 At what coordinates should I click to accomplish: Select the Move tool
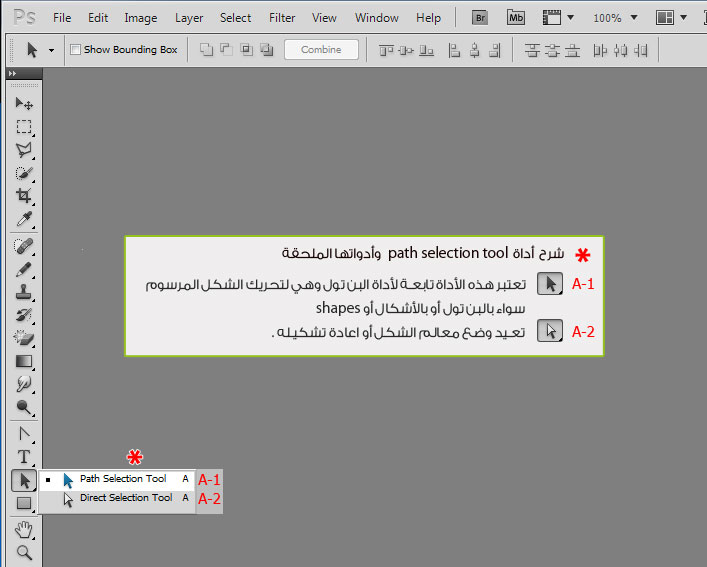point(24,104)
